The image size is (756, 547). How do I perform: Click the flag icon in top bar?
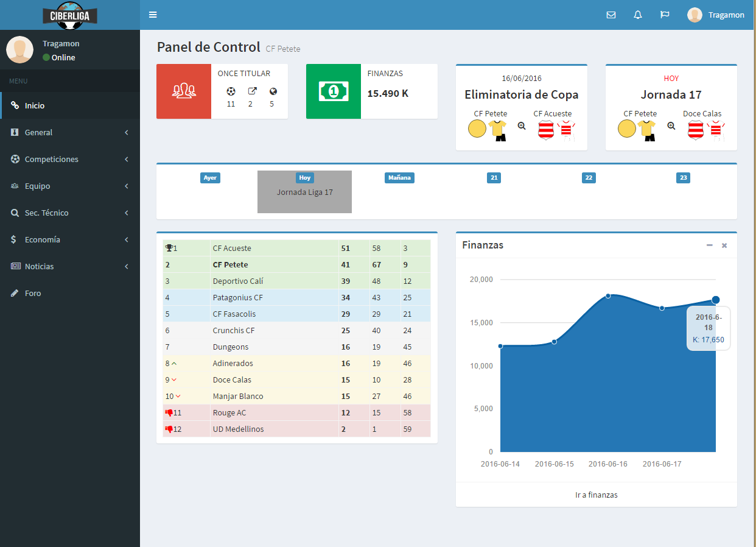[x=665, y=15]
